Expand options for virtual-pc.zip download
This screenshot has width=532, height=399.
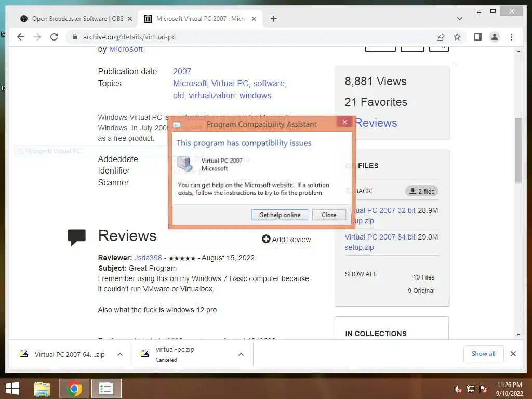tap(241, 354)
